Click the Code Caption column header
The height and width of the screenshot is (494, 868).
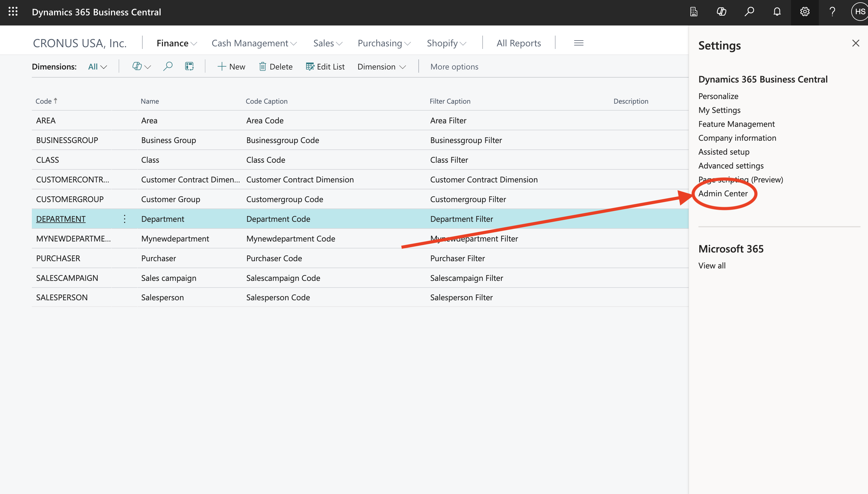266,101
